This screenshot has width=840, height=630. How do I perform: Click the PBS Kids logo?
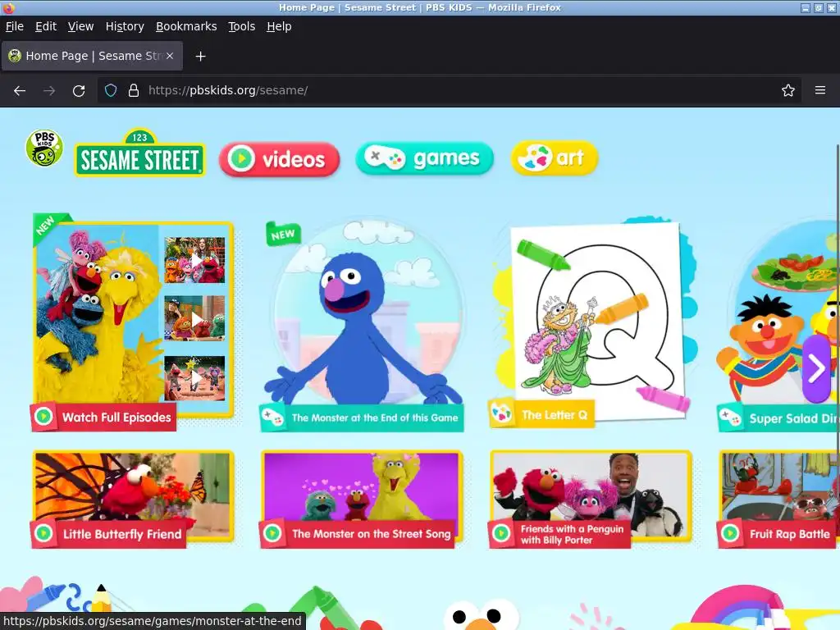[x=44, y=148]
